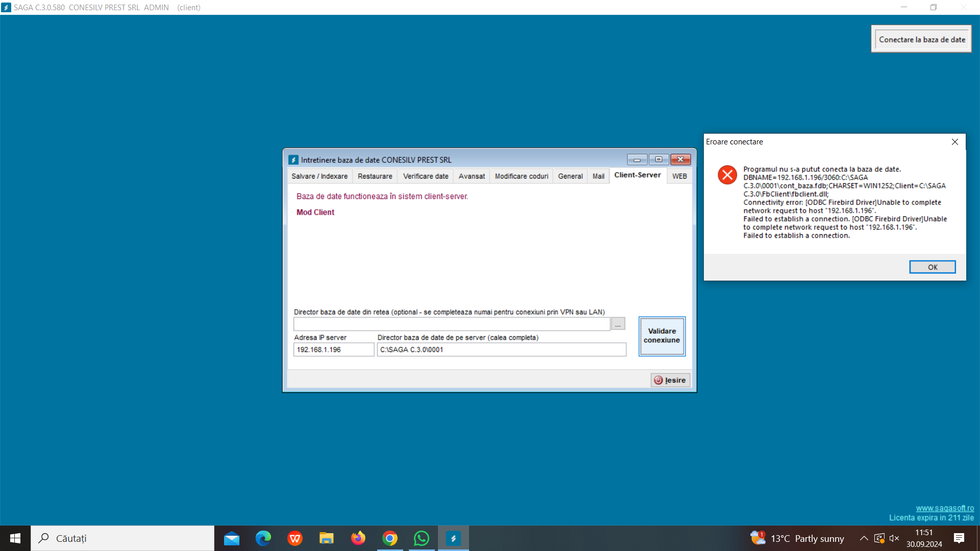This screenshot has width=980, height=551.
Task: Open the clock showing 11:51
Action: click(x=924, y=538)
